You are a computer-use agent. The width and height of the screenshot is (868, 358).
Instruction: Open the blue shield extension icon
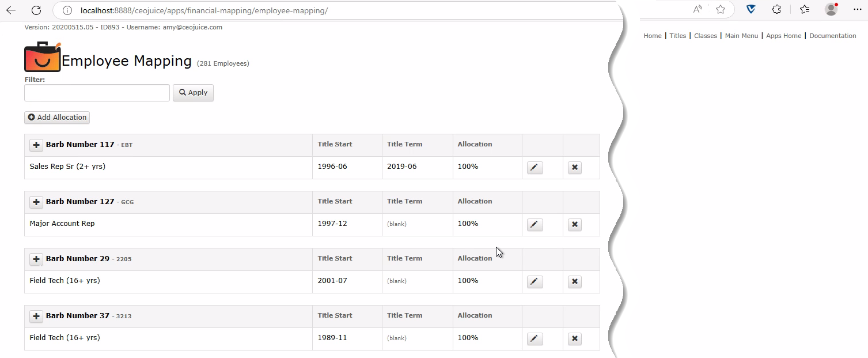751,9
